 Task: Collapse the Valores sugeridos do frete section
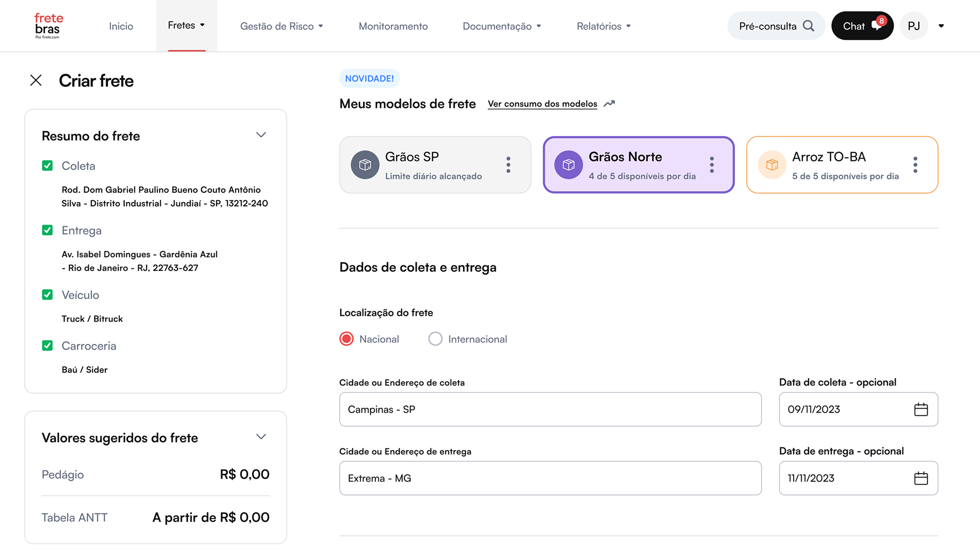tap(260, 437)
